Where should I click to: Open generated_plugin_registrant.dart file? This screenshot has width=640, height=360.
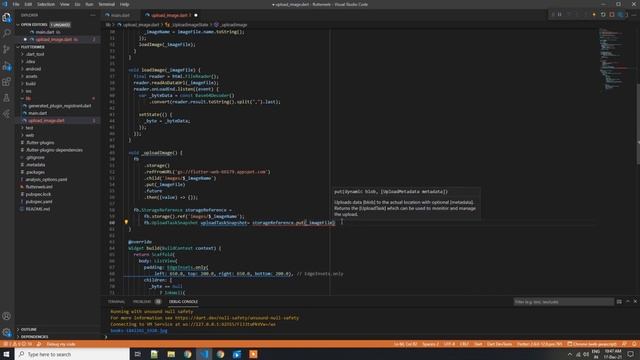click(x=60, y=106)
